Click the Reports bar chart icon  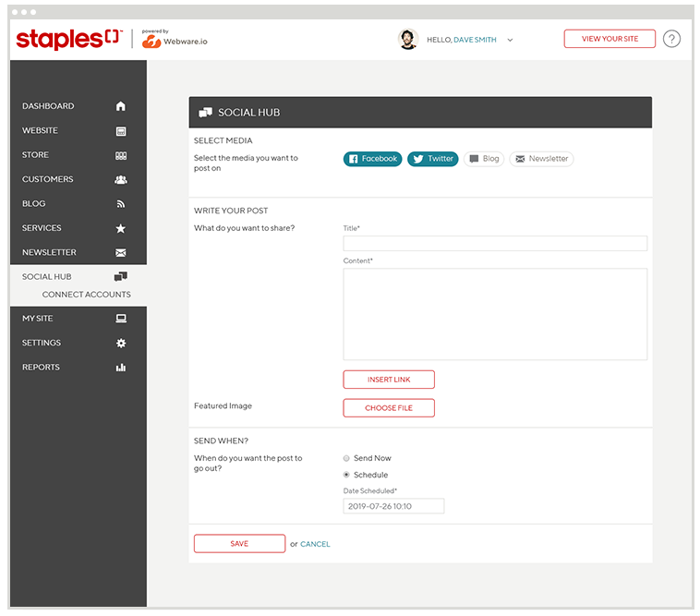(121, 368)
